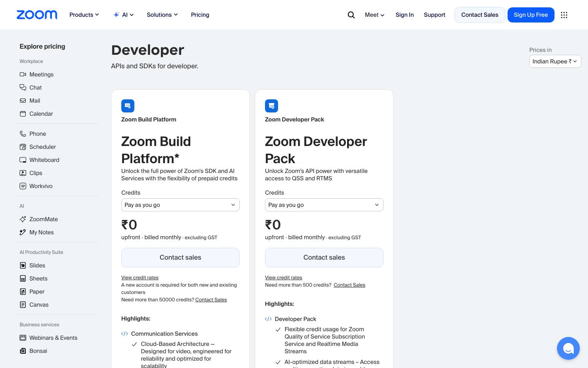Open the Products menu

coord(84,15)
